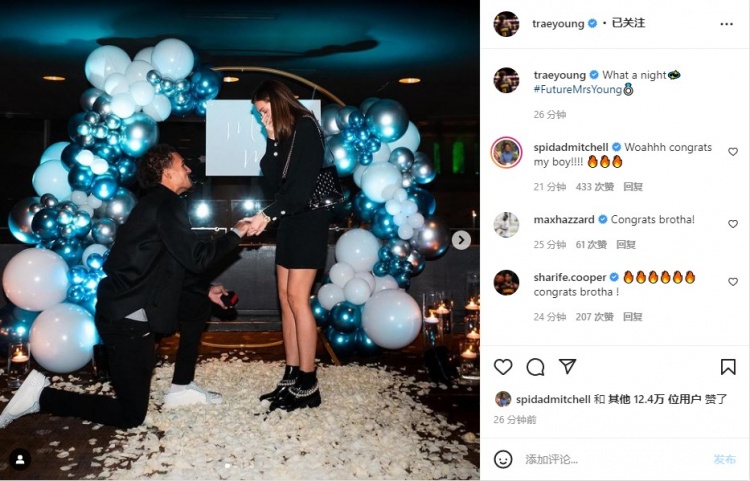Share post via paper plane icon

point(567,366)
